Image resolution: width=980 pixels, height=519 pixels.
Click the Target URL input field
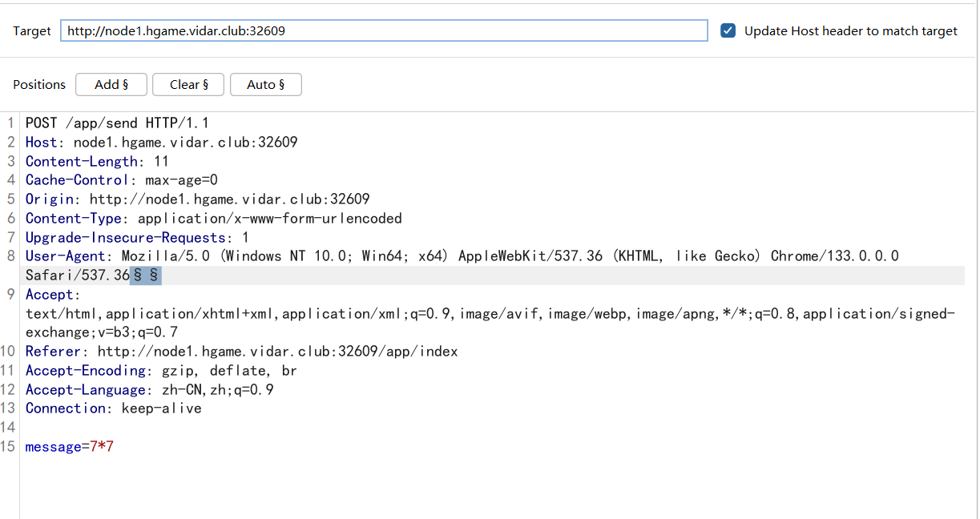coord(383,31)
